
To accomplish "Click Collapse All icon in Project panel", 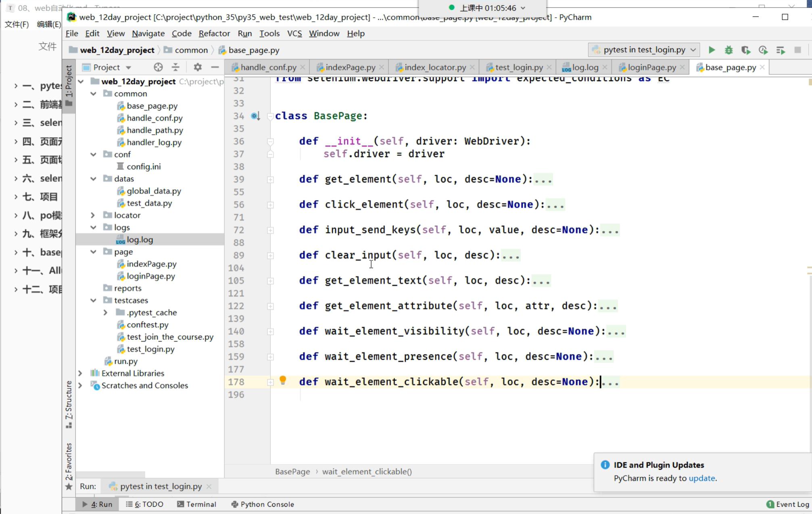I will coord(175,67).
